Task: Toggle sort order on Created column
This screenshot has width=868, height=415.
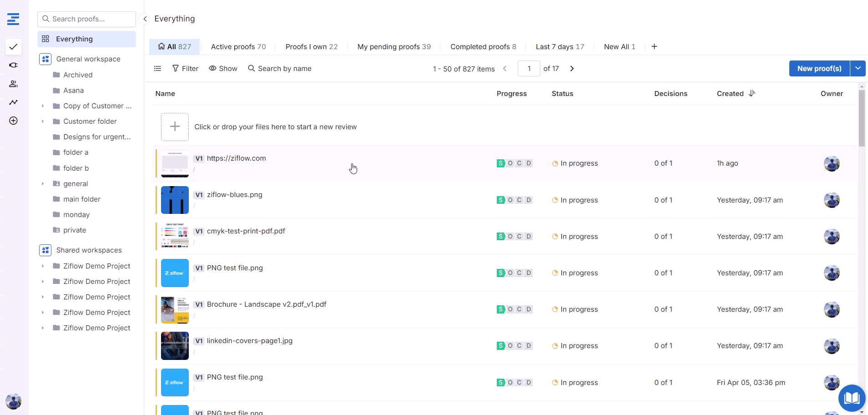Action: (752, 93)
